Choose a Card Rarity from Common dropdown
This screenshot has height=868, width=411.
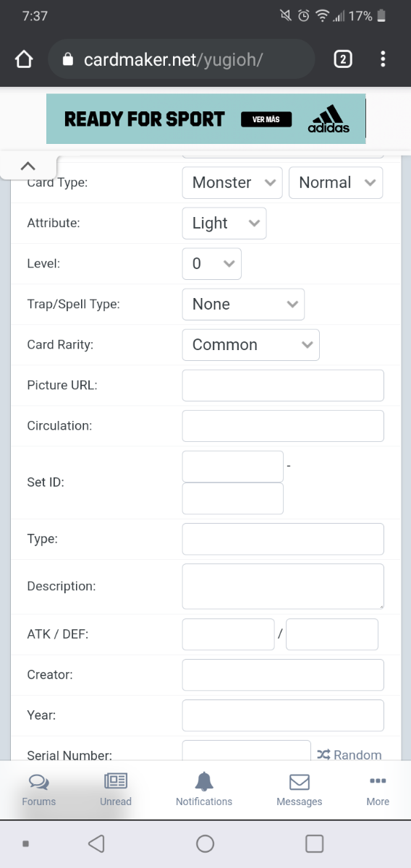(250, 344)
